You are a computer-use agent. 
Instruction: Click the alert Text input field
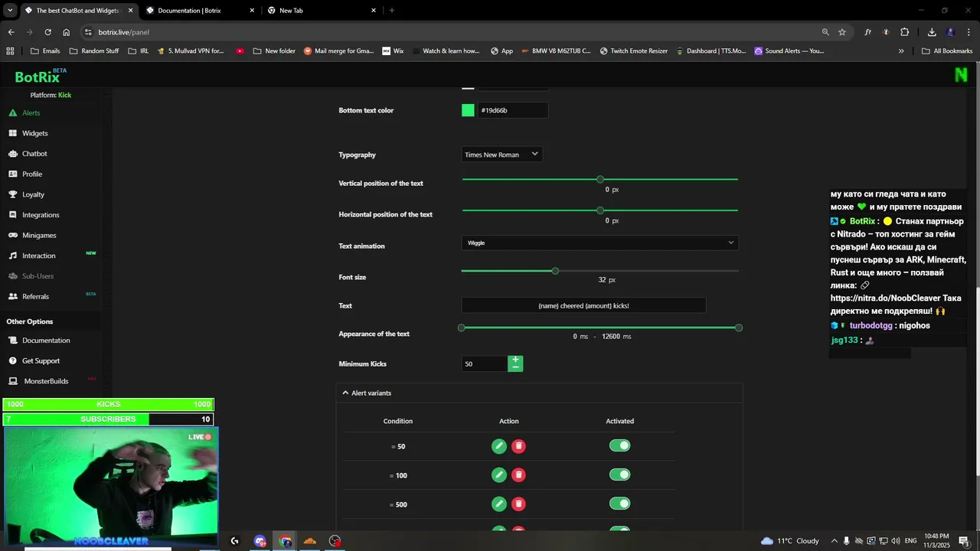(x=583, y=305)
